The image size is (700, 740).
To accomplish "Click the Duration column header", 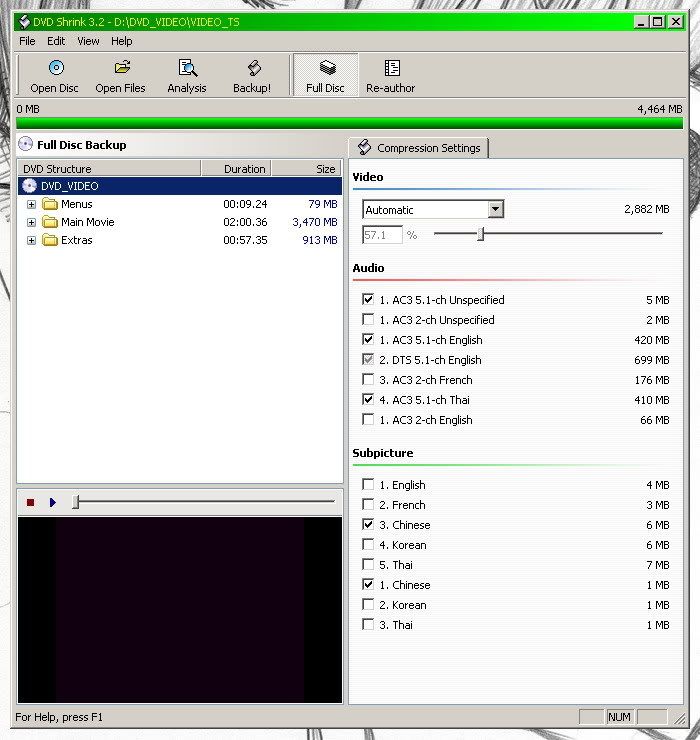I will 243,169.
